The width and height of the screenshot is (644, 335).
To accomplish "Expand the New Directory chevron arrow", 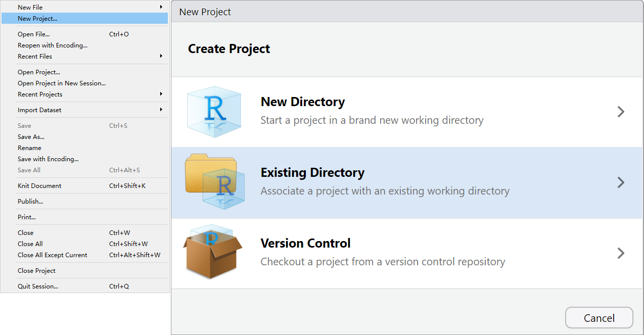I will pos(621,112).
